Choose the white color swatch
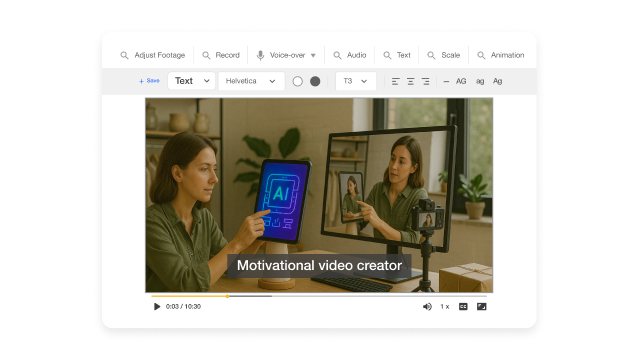 [x=298, y=81]
